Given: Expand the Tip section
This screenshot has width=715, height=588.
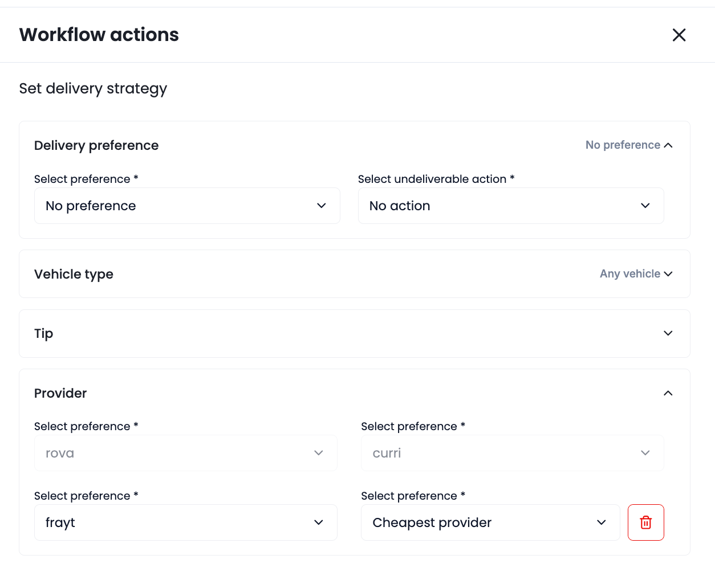Looking at the screenshot, I should 668,333.
